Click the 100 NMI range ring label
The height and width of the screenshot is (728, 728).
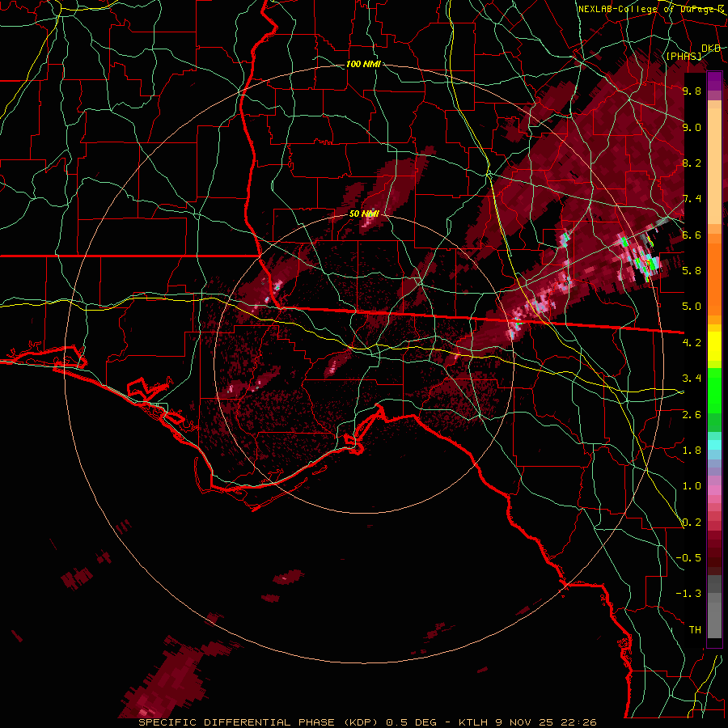click(x=363, y=64)
